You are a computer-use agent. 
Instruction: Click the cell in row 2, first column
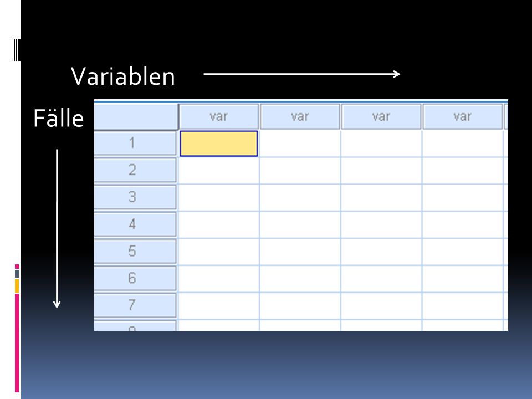pyautogui.click(x=219, y=171)
